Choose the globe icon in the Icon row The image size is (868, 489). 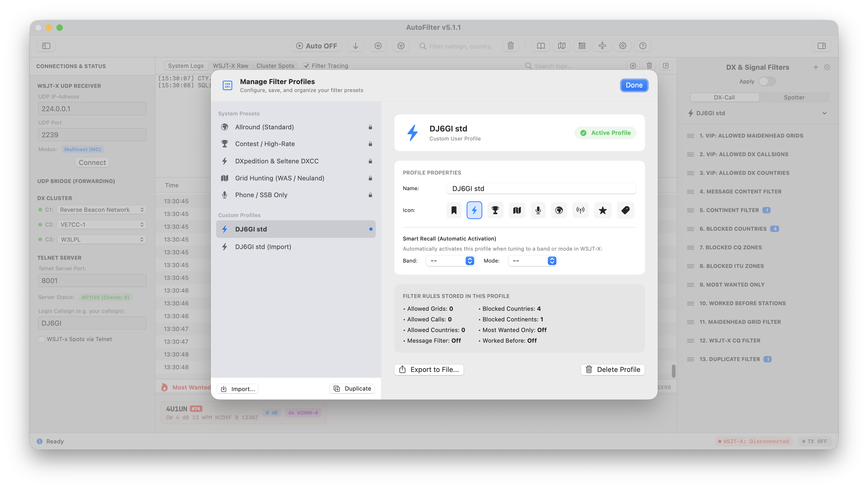click(559, 210)
